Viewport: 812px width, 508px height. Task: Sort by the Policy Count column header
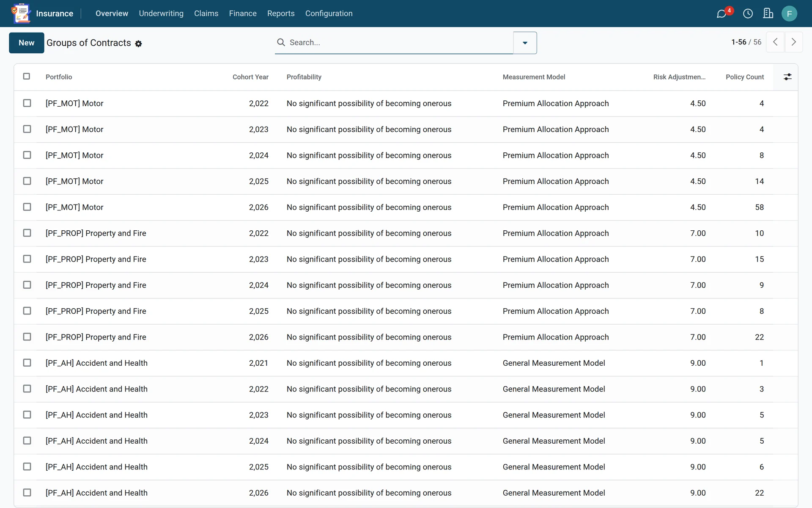click(745, 77)
